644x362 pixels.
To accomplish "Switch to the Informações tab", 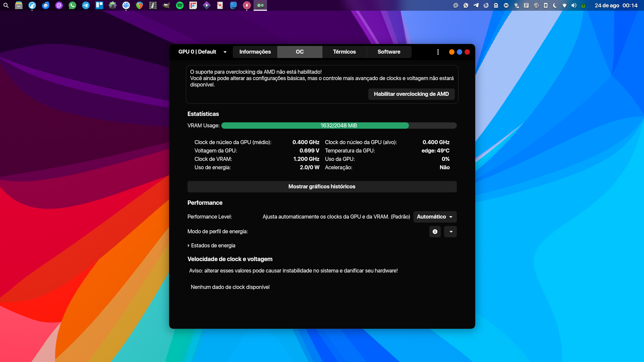I will pyautogui.click(x=255, y=52).
